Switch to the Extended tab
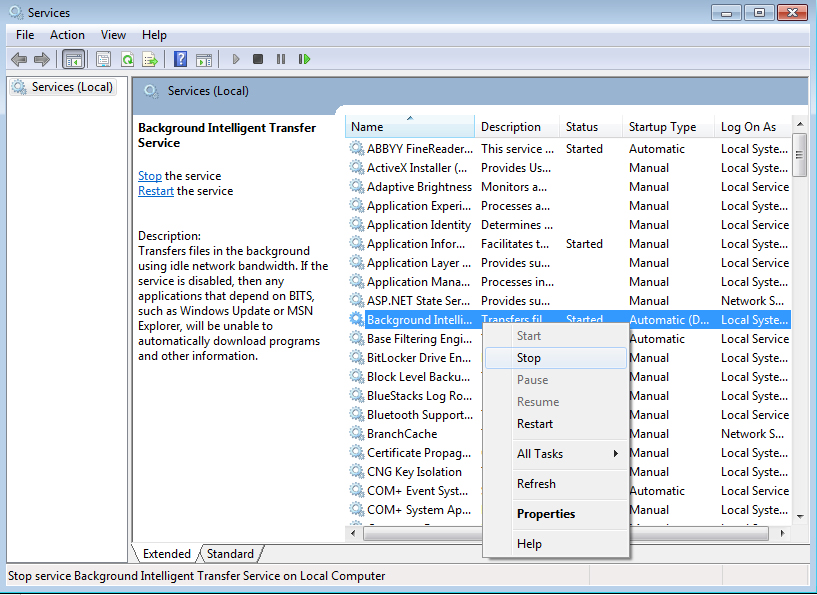 166,554
